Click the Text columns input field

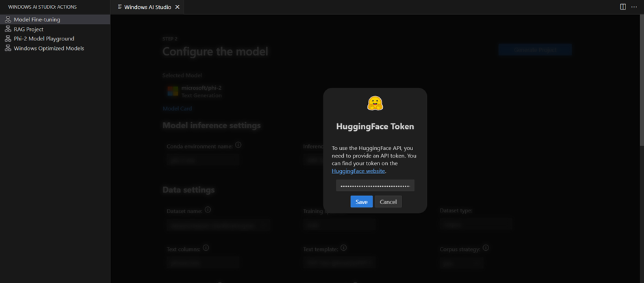(x=203, y=262)
